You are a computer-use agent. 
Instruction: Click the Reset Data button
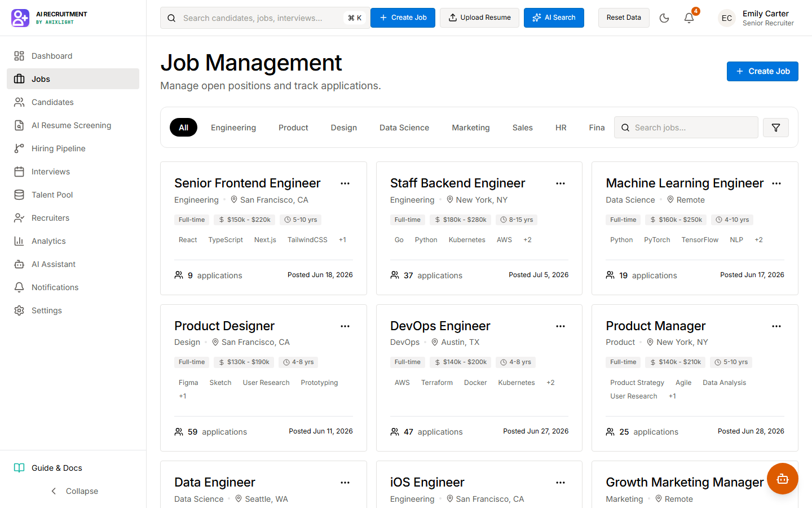pos(624,17)
